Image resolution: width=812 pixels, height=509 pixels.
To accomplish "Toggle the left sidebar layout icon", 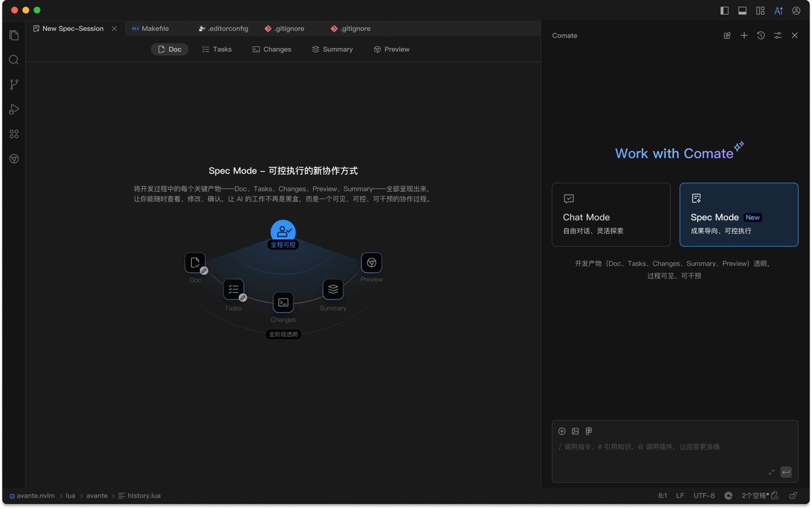I will coord(724,10).
